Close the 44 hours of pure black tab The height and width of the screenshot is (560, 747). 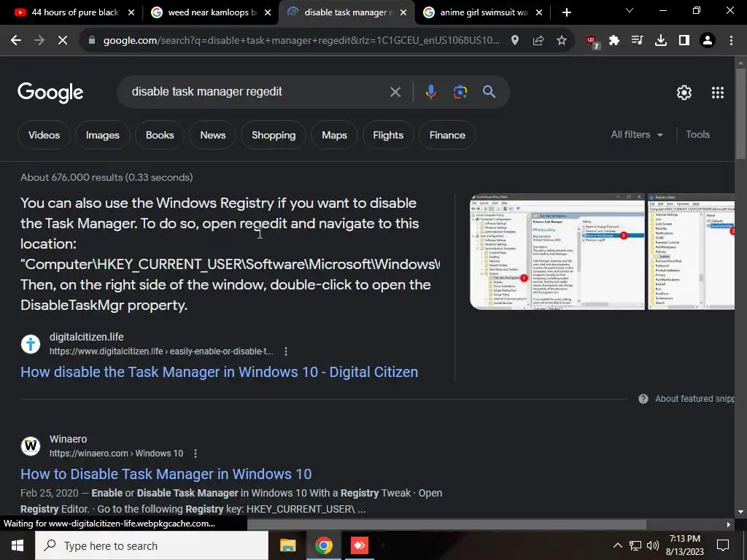(131, 13)
